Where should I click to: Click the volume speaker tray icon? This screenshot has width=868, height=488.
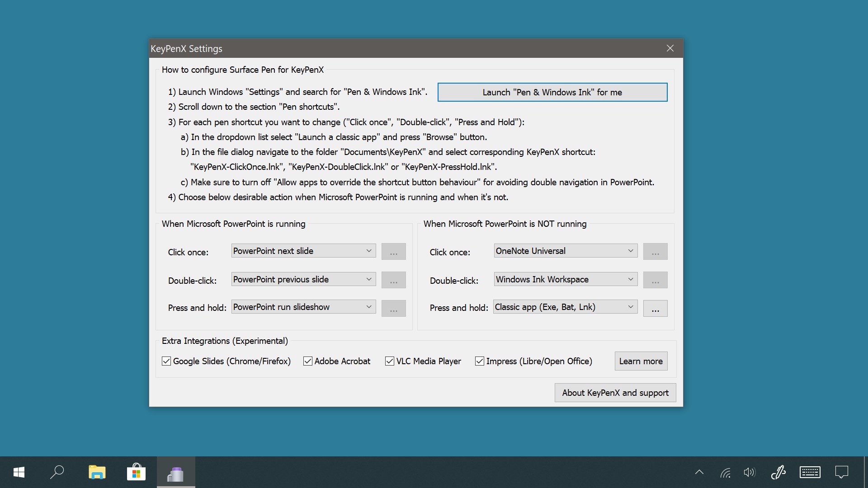point(749,473)
